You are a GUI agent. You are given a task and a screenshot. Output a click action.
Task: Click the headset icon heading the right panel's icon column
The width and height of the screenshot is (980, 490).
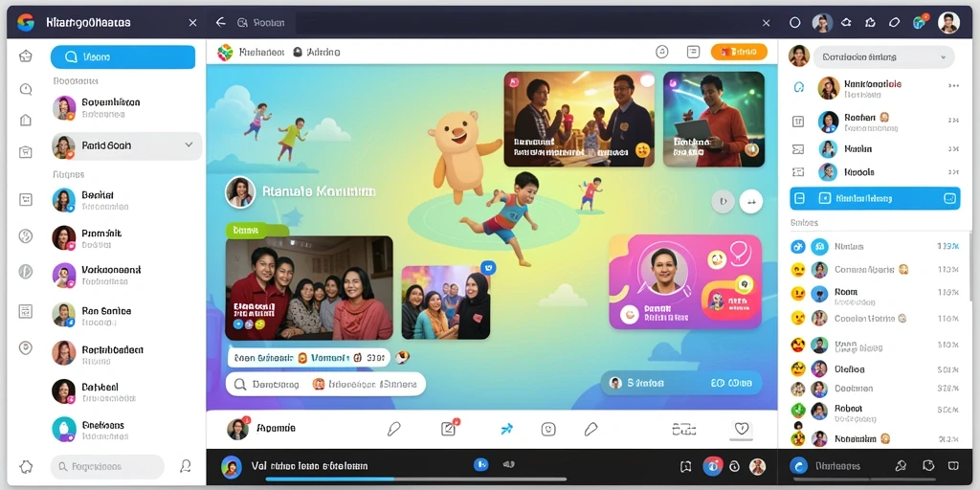tap(798, 87)
